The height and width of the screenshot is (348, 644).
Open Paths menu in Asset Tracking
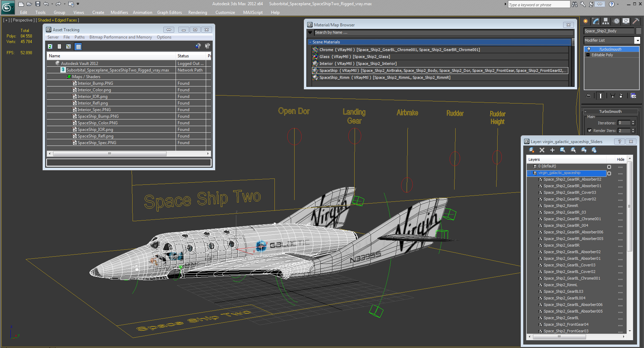(x=79, y=37)
